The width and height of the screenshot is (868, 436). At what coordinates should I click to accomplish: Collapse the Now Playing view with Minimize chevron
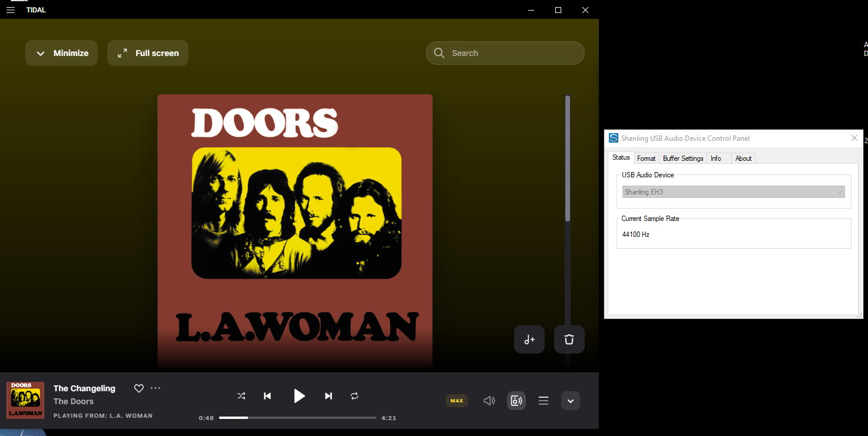point(61,52)
